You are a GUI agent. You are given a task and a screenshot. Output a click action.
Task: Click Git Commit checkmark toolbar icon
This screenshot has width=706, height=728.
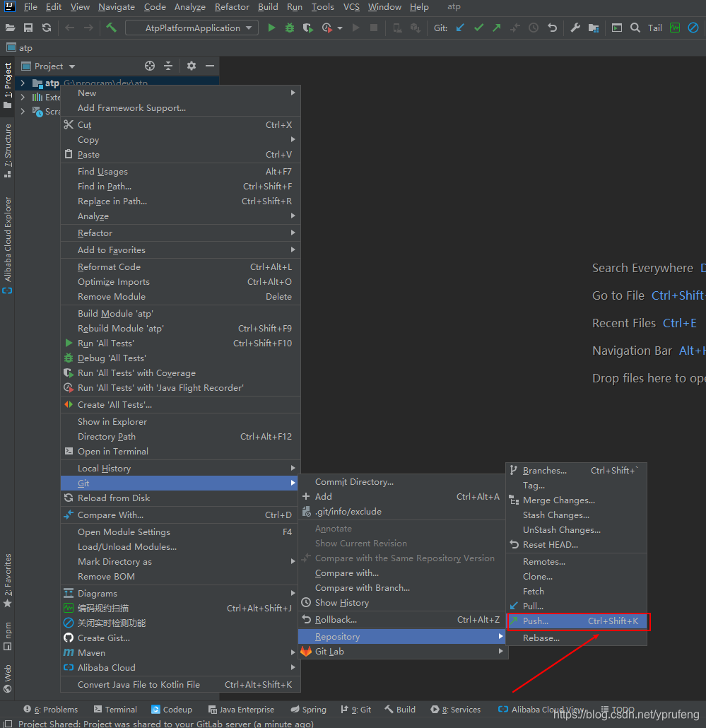478,28
